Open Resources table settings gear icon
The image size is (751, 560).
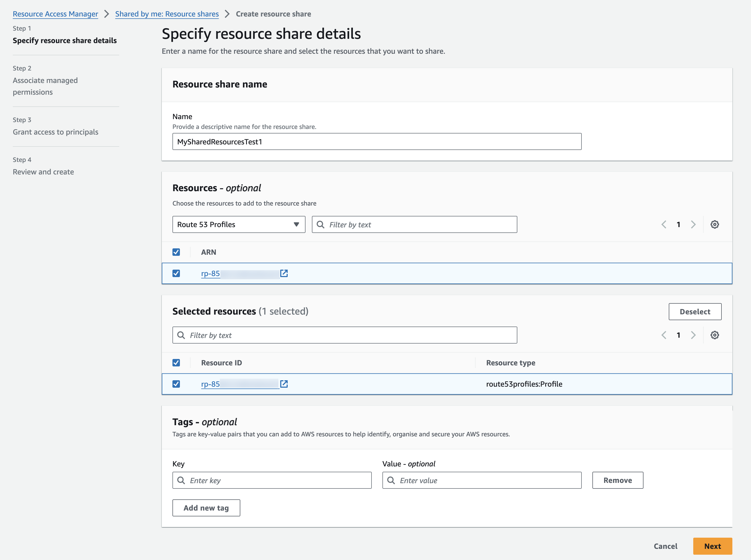point(714,224)
